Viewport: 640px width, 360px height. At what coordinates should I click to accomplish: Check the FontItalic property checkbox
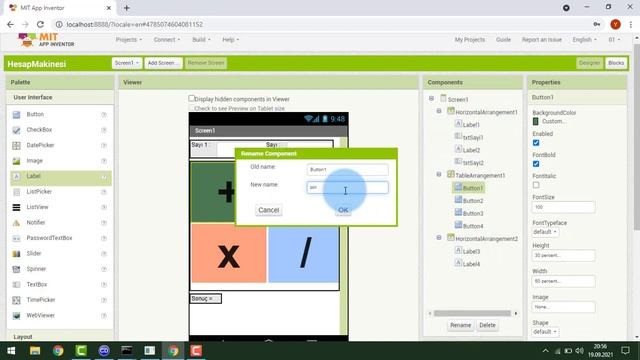536,185
